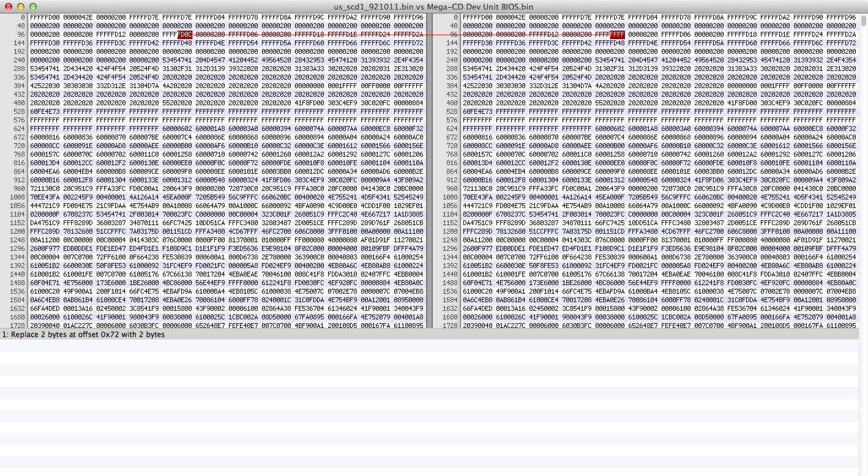Screen dimensions: 868x476
Task: Click 0200000F in row 1104 of the right pane
Action: tap(477, 215)
